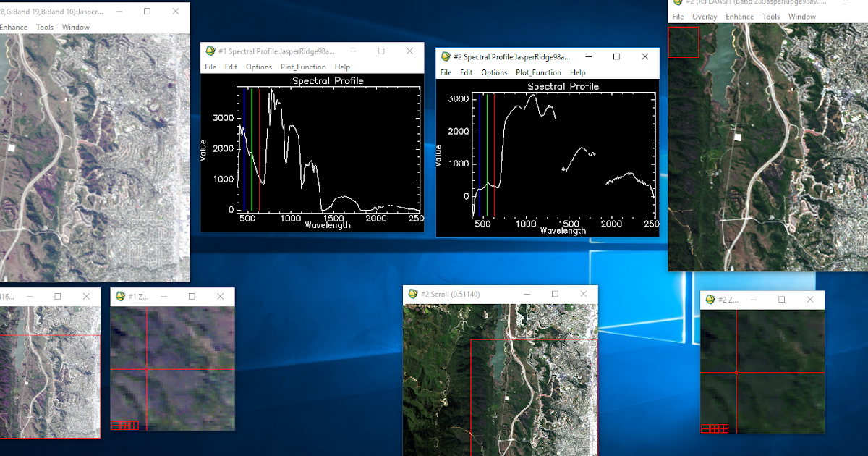Viewport: 868px width, 456px height.
Task: Toggle crosshair display in #2 Zoom window
Action: (723, 428)
